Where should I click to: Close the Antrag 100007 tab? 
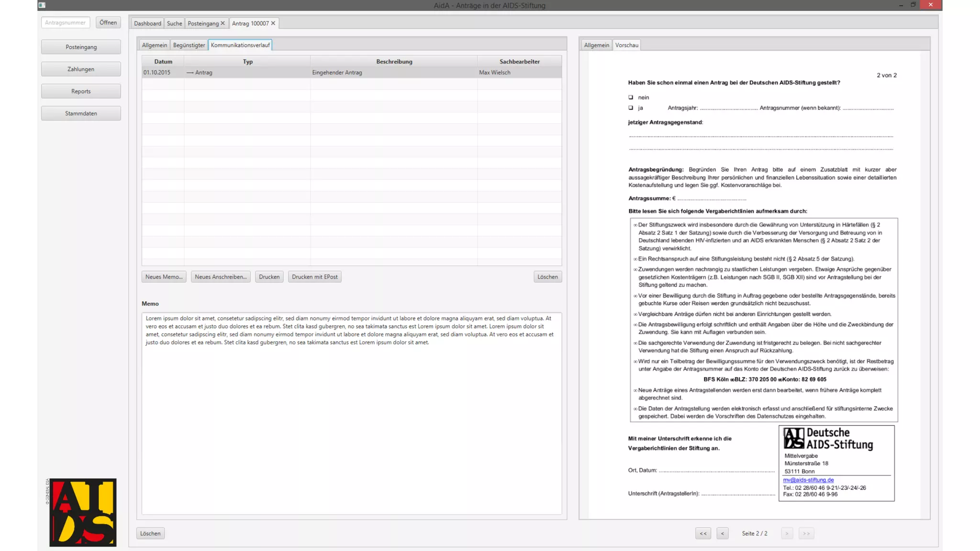click(x=273, y=23)
